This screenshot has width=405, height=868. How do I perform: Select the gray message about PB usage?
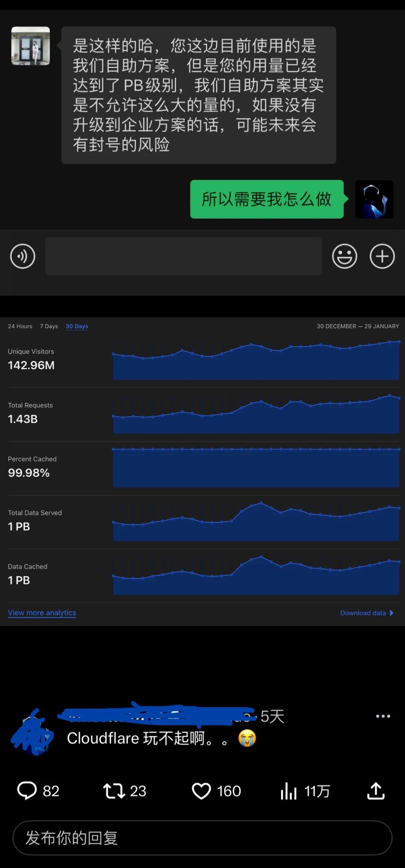pos(199,95)
